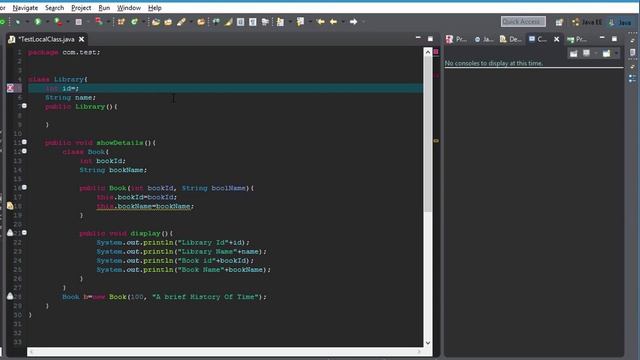Screen dimensions: 640x360
Task: Click the warning marker on line 18
Action: pyautogui.click(x=10, y=206)
